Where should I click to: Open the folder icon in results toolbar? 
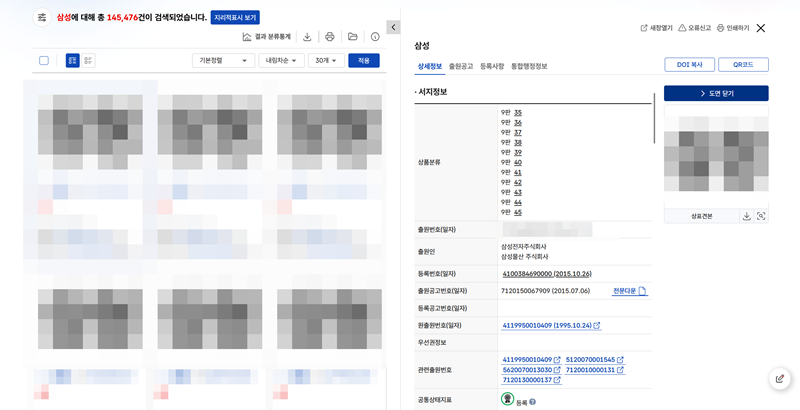point(353,37)
